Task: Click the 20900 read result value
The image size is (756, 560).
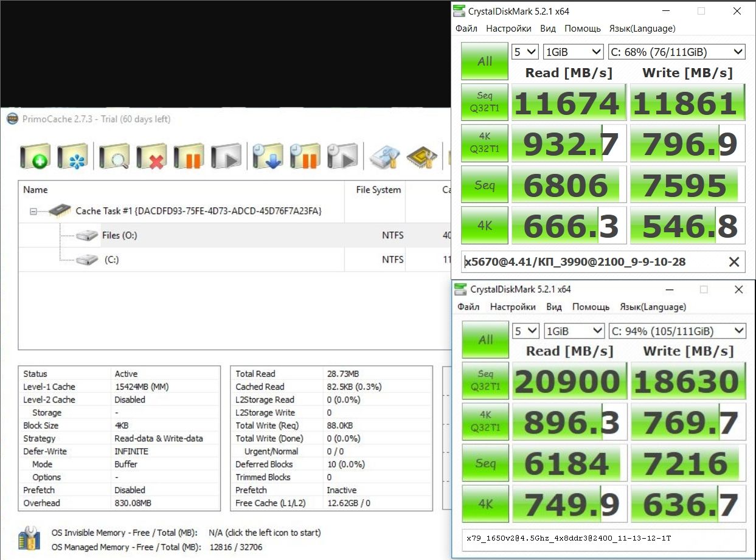Action: (x=569, y=381)
